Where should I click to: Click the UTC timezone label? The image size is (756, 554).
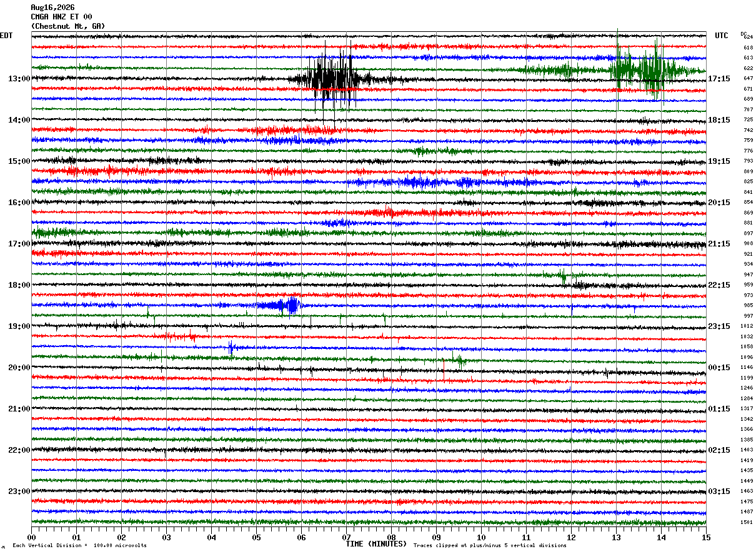coord(722,36)
